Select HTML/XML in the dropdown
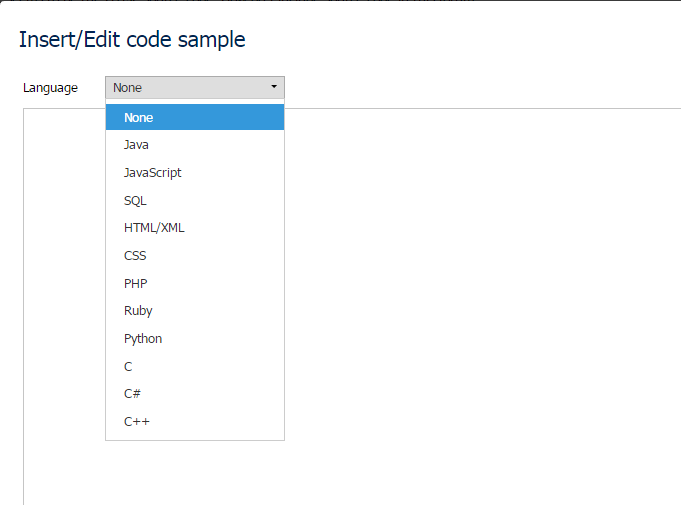The height and width of the screenshot is (505, 681). 195,228
